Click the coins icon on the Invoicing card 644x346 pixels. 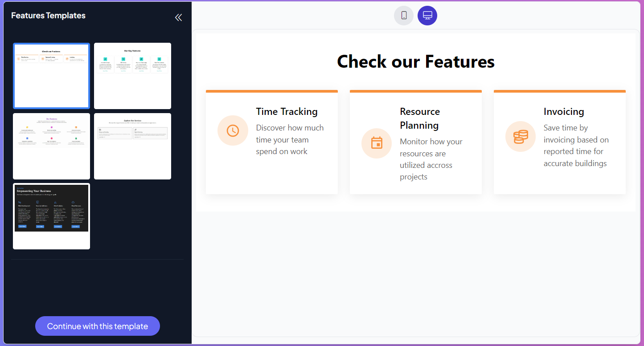pos(520,136)
